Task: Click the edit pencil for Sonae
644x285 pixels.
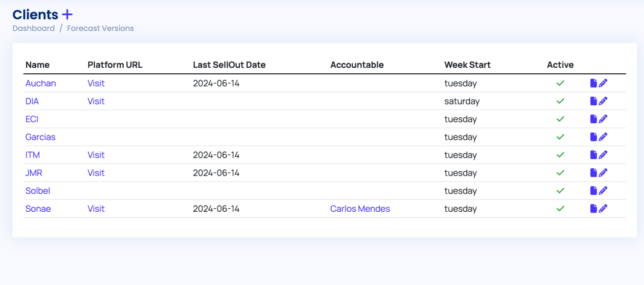Action: pyautogui.click(x=603, y=209)
